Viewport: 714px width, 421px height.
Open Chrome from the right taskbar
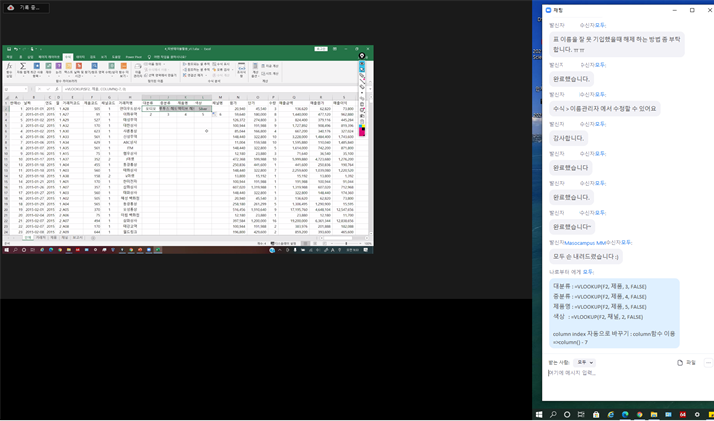coord(641,414)
